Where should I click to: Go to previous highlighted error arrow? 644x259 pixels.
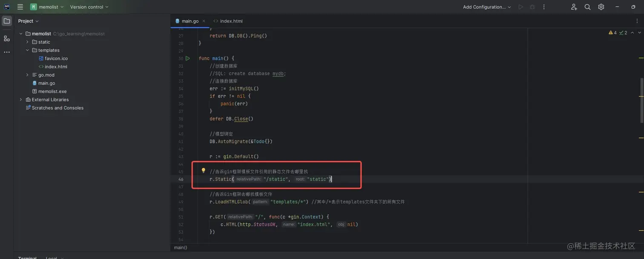[x=632, y=33]
